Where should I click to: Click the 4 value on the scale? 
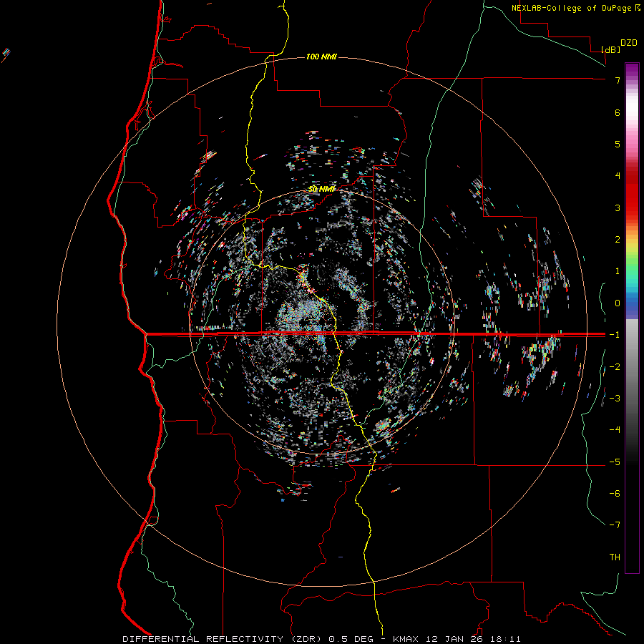coord(618,175)
